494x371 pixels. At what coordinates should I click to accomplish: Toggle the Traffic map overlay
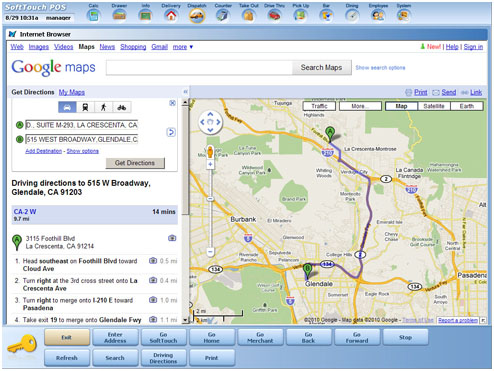319,106
